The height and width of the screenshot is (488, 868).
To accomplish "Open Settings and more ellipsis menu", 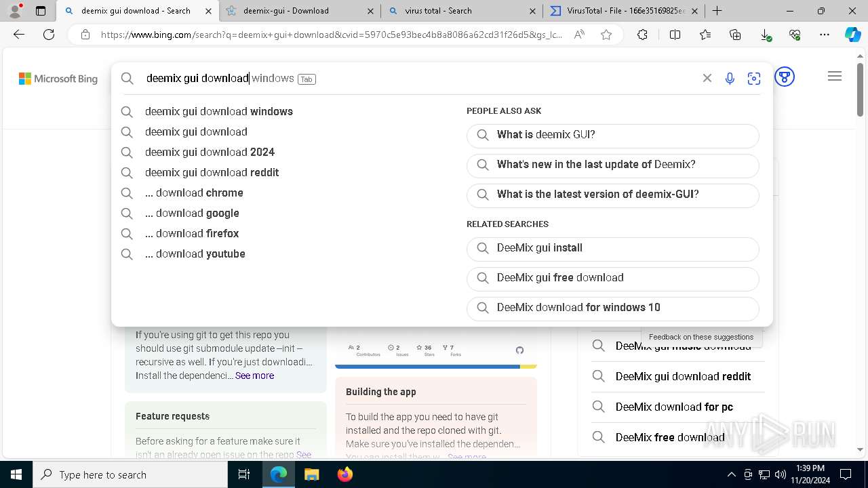I will click(x=825, y=35).
